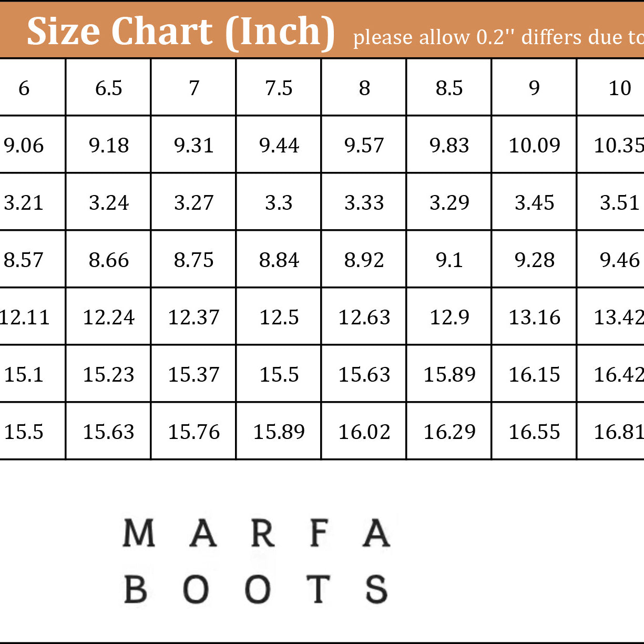
Task: Click the 3.45 measurement cell
Action: tap(534, 202)
